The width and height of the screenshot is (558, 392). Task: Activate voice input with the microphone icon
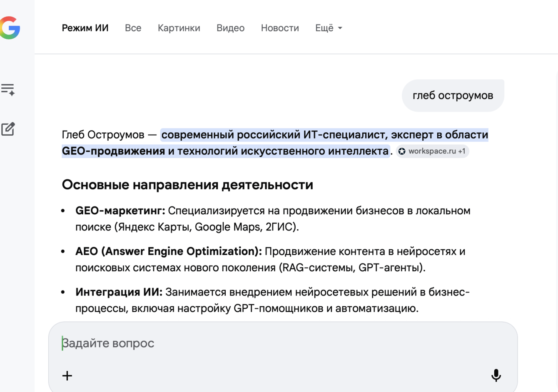[x=496, y=375]
